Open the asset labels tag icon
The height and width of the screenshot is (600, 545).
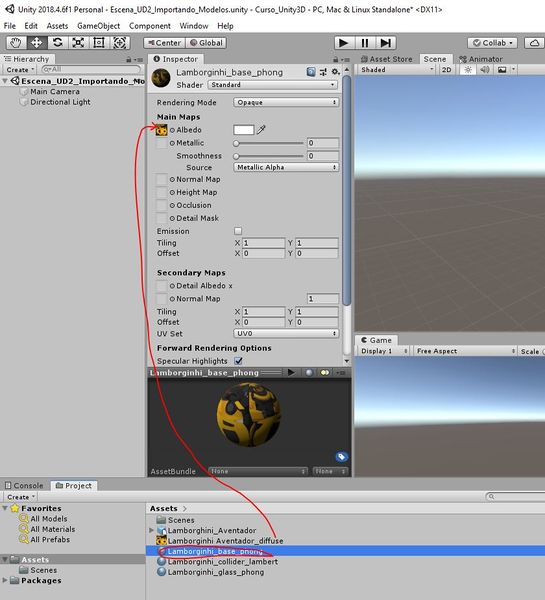pyautogui.click(x=341, y=457)
